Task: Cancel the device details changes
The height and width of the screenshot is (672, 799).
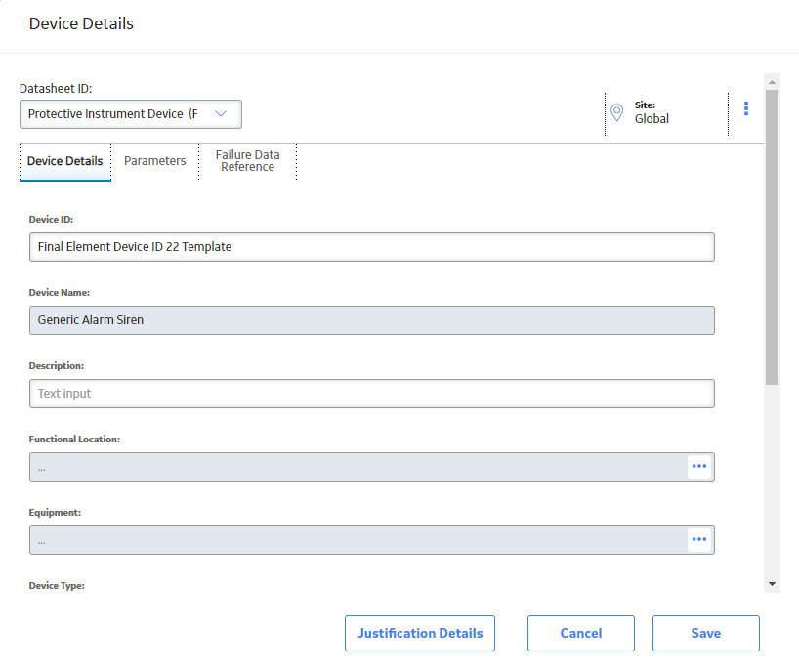Action: 581,633
